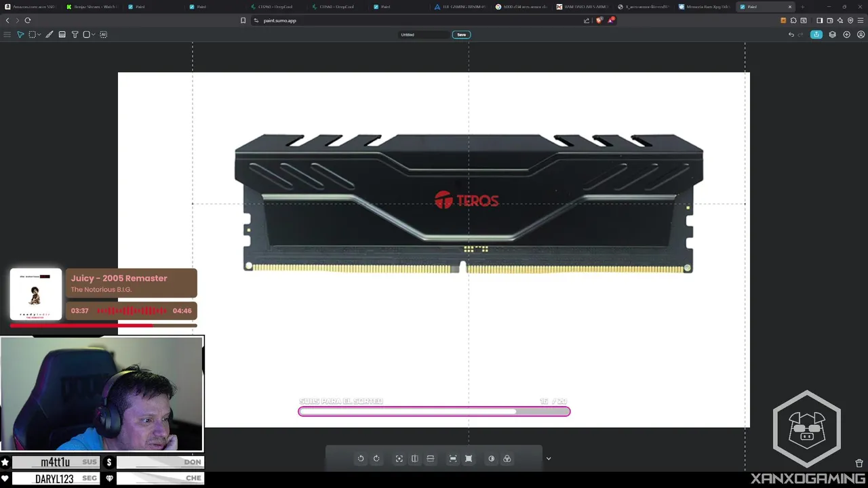Image resolution: width=868 pixels, height=488 pixels.
Task: Switch to the Memoria Ram Xpg tab
Action: (x=705, y=7)
